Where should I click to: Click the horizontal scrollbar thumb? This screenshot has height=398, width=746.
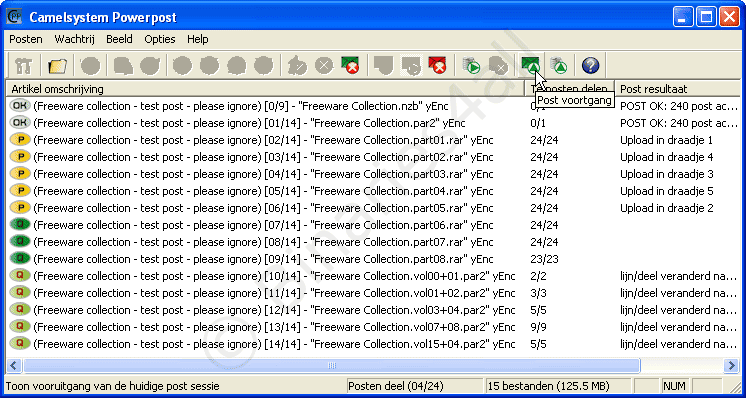[332, 365]
